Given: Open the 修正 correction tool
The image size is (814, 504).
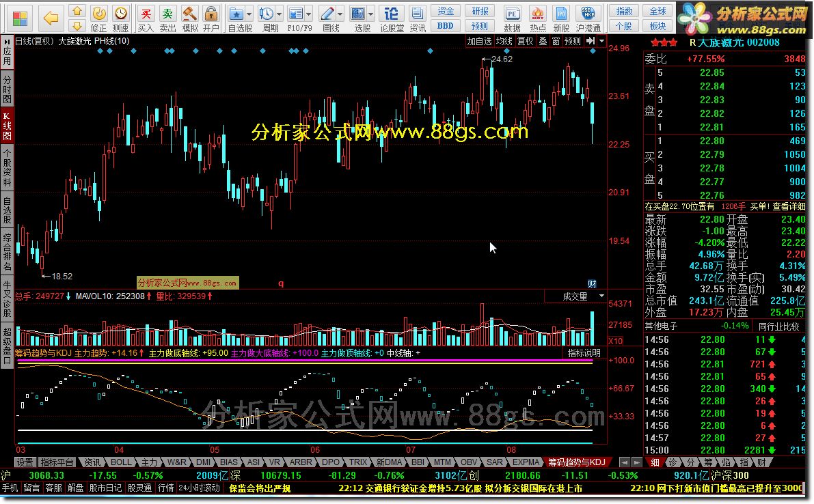Looking at the screenshot, I should 98,18.
